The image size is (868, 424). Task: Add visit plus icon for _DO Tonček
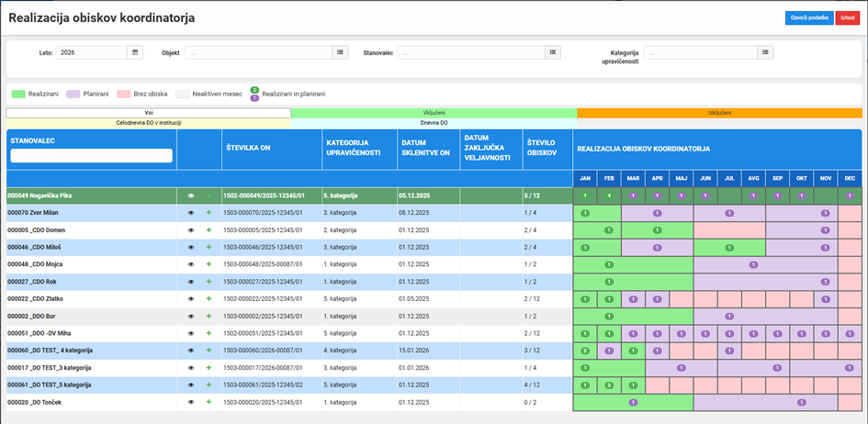pos(209,403)
